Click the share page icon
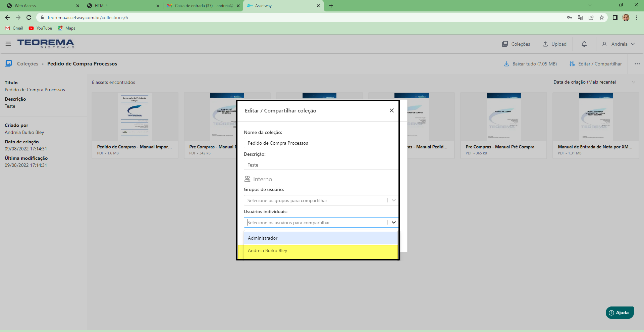The height and width of the screenshot is (332, 644). click(x=591, y=17)
